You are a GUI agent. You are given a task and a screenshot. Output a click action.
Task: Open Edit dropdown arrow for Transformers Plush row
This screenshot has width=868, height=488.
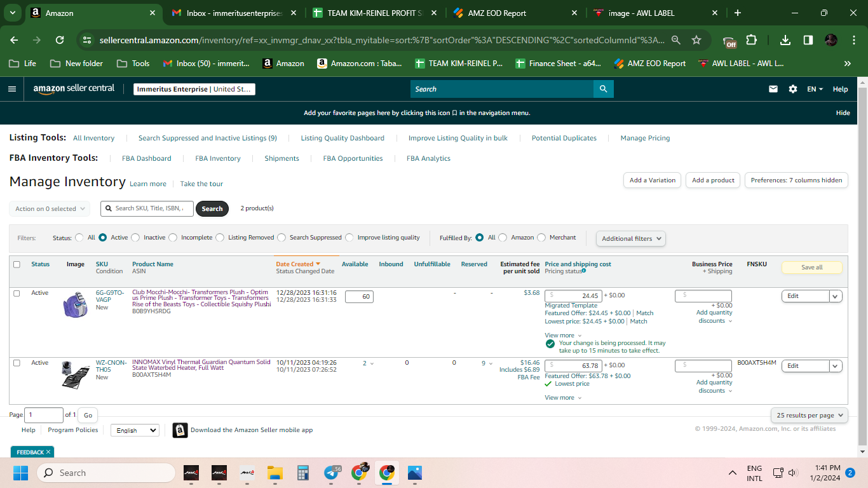[836, 296]
